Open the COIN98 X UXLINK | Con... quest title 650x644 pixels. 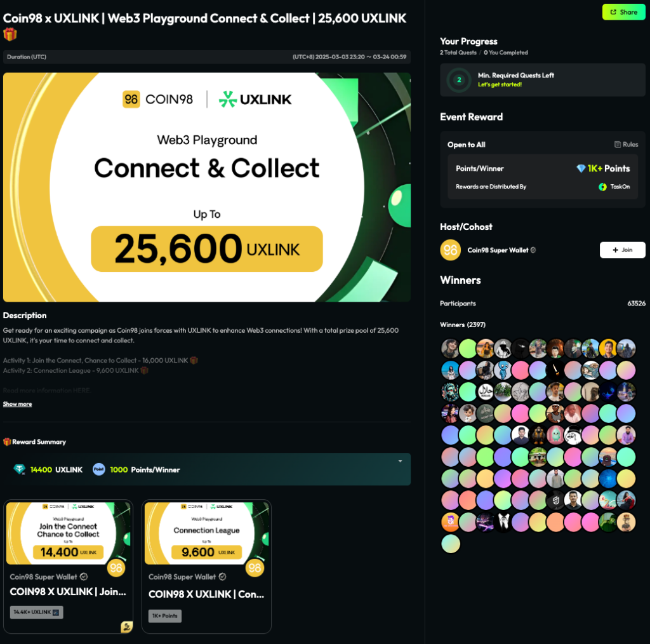pos(206,594)
